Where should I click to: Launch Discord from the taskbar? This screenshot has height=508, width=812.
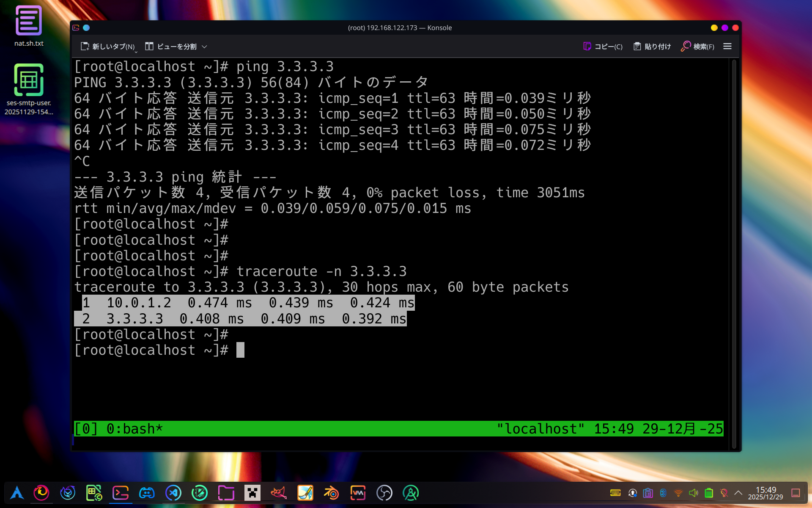point(147,493)
